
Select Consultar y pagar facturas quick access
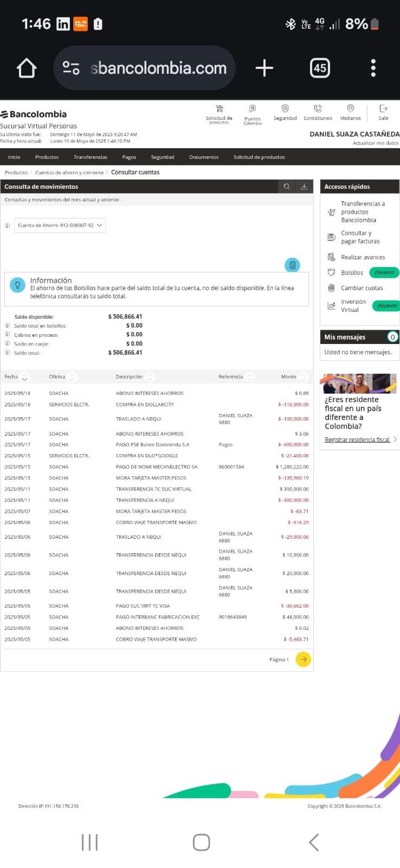click(x=360, y=237)
